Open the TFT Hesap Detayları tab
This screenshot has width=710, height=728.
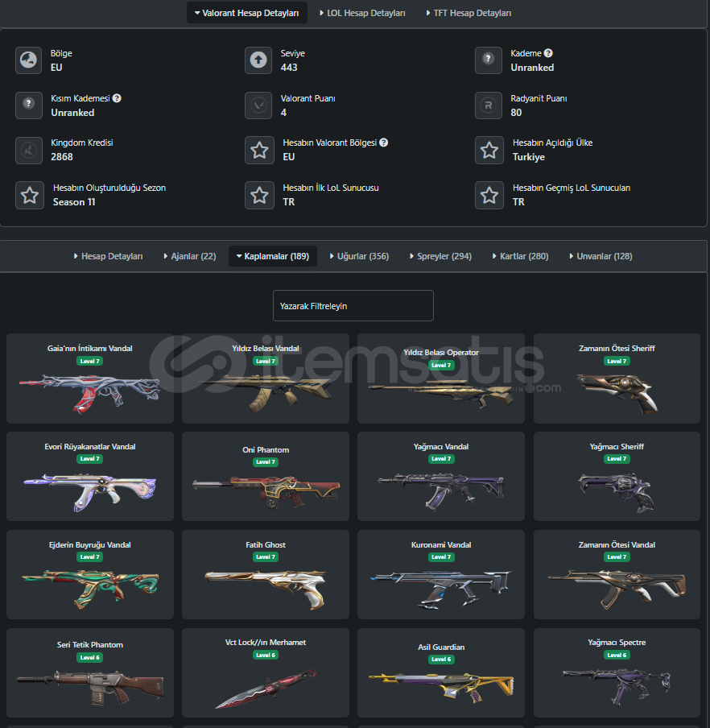pyautogui.click(x=469, y=13)
